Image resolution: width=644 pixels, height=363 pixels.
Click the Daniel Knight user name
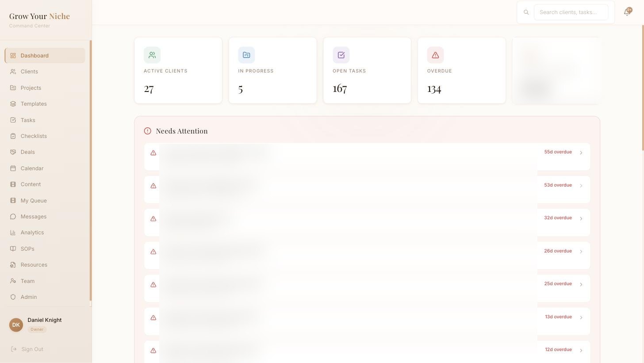tap(45, 320)
